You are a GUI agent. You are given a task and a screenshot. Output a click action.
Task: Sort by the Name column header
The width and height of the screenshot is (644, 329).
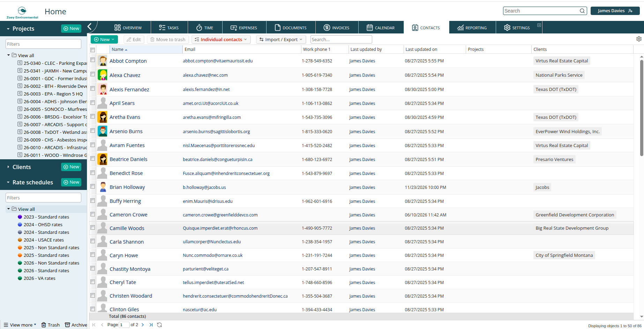click(146, 49)
